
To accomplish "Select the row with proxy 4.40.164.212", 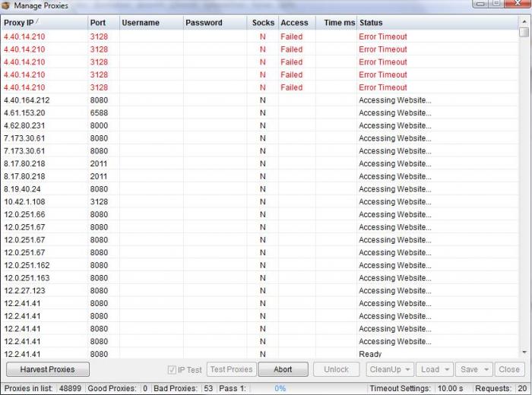I will pos(260,100).
